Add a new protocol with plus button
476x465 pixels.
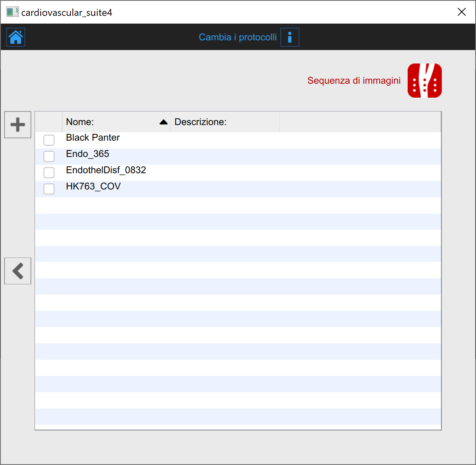(17, 124)
